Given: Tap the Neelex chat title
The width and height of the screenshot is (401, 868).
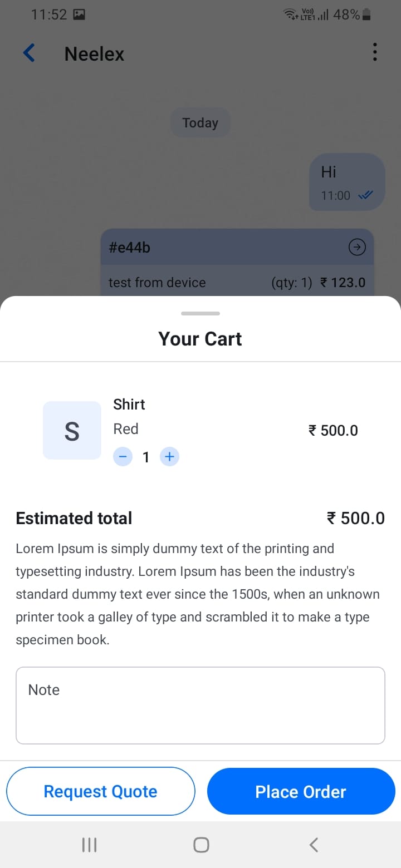Looking at the screenshot, I should pos(94,54).
